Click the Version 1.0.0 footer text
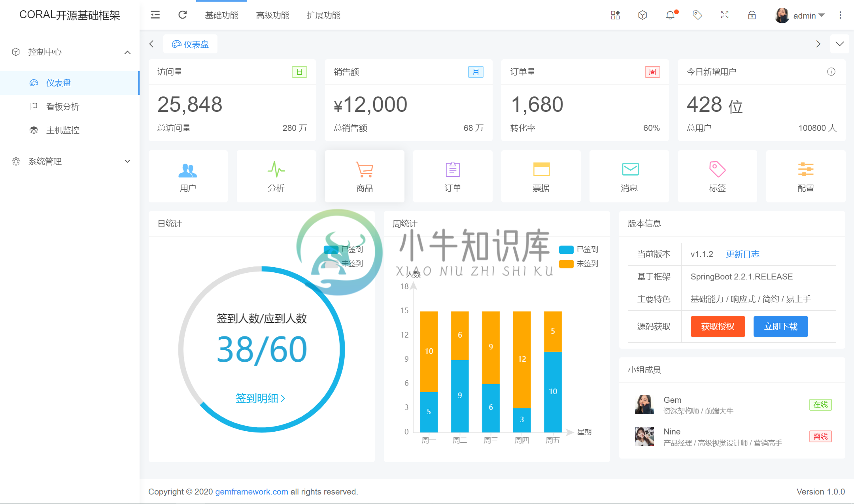 click(x=820, y=491)
